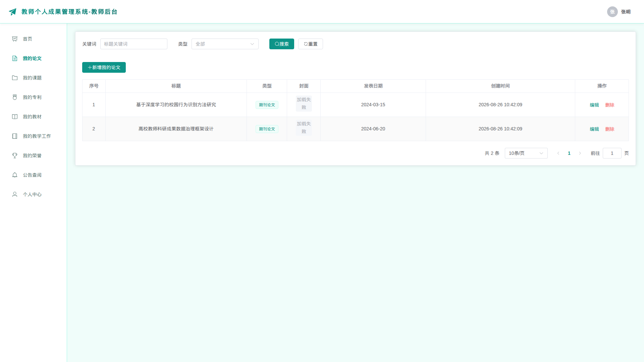Click the 我的论文 document icon
Screen dimensions: 644x362
pos(15,58)
